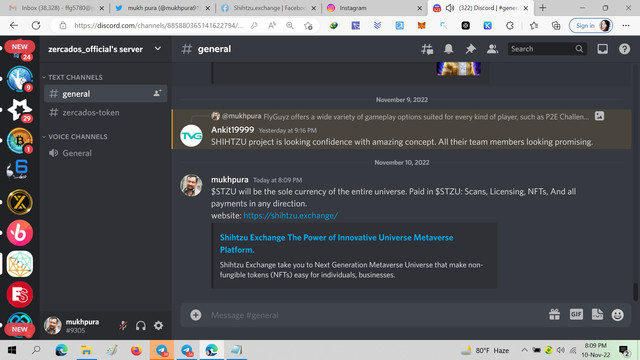The height and width of the screenshot is (360, 640).
Task: Open the GIF picker
Action: click(x=576, y=314)
